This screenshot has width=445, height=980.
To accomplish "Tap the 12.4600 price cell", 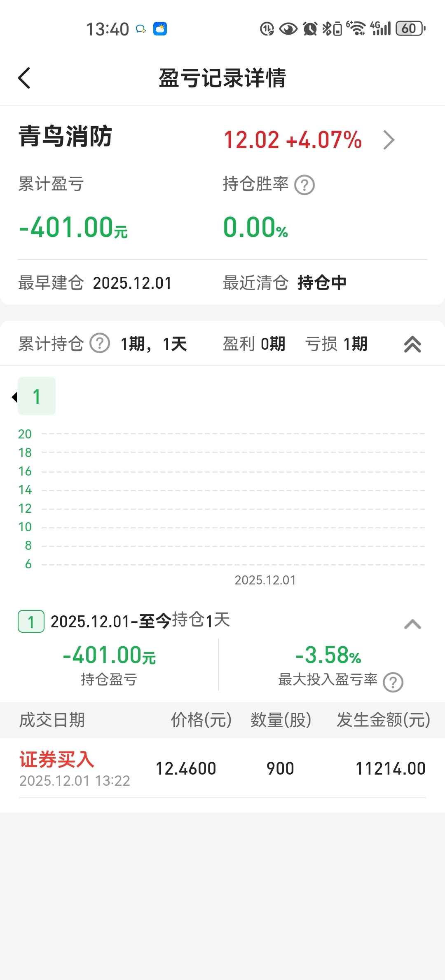I will click(x=186, y=768).
